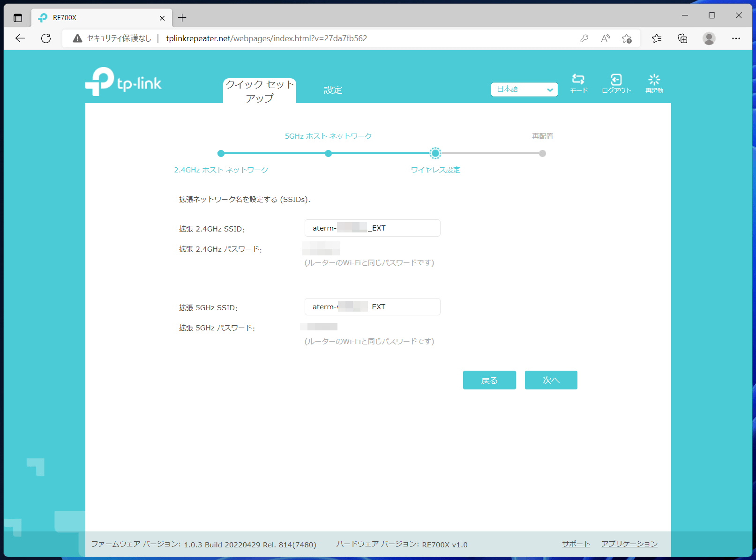Add this page to favorites

(x=627, y=38)
